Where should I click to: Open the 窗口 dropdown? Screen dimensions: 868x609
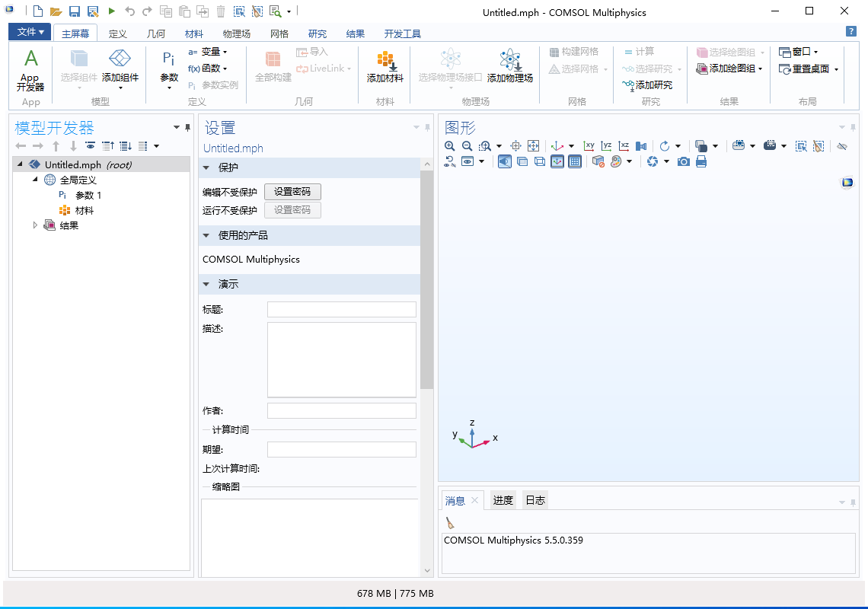(798, 52)
